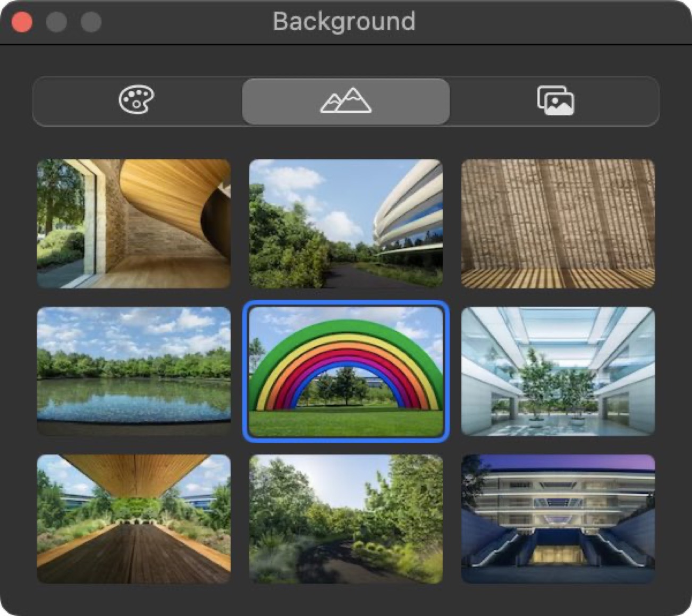Image resolution: width=692 pixels, height=616 pixels.
Task: Select the wooden canopy walkway background
Action: point(133,518)
